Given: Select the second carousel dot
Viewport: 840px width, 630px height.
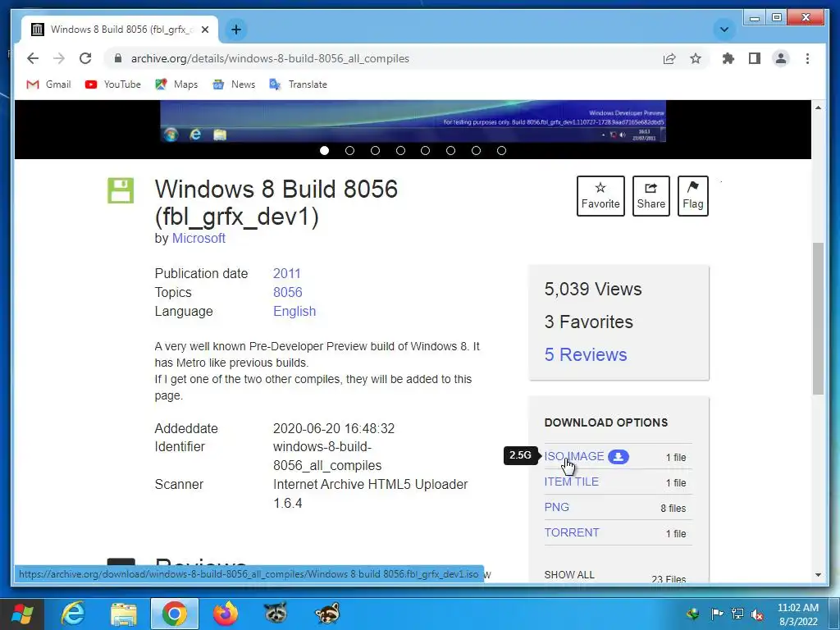Looking at the screenshot, I should [349, 151].
